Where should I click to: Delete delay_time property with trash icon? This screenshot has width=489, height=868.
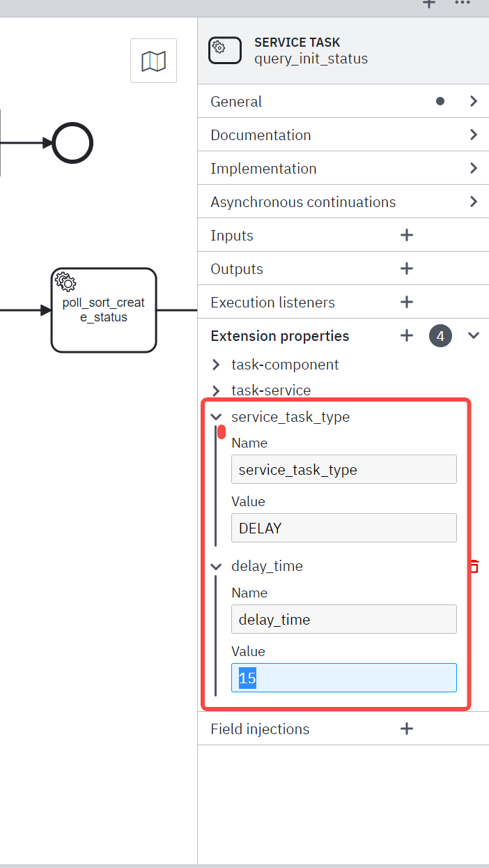click(474, 566)
